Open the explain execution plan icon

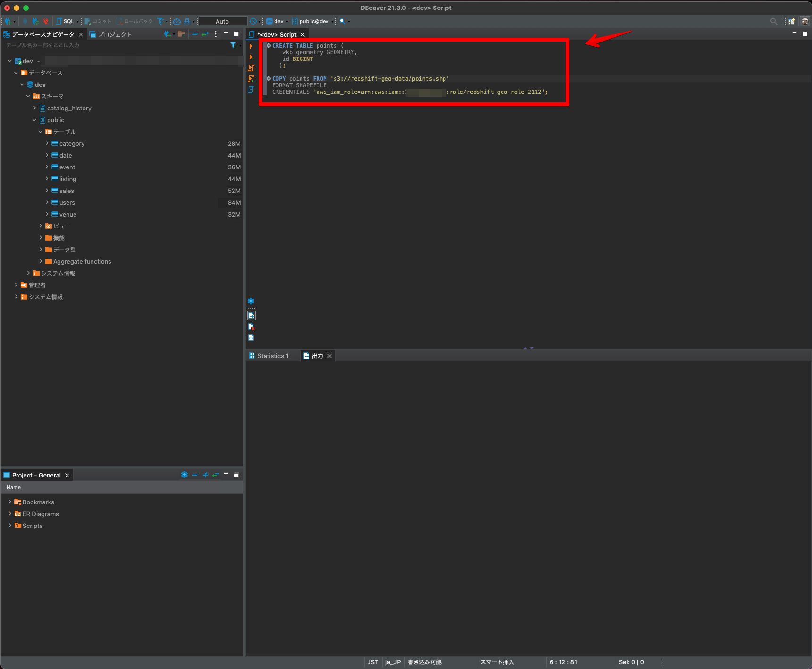(252, 90)
